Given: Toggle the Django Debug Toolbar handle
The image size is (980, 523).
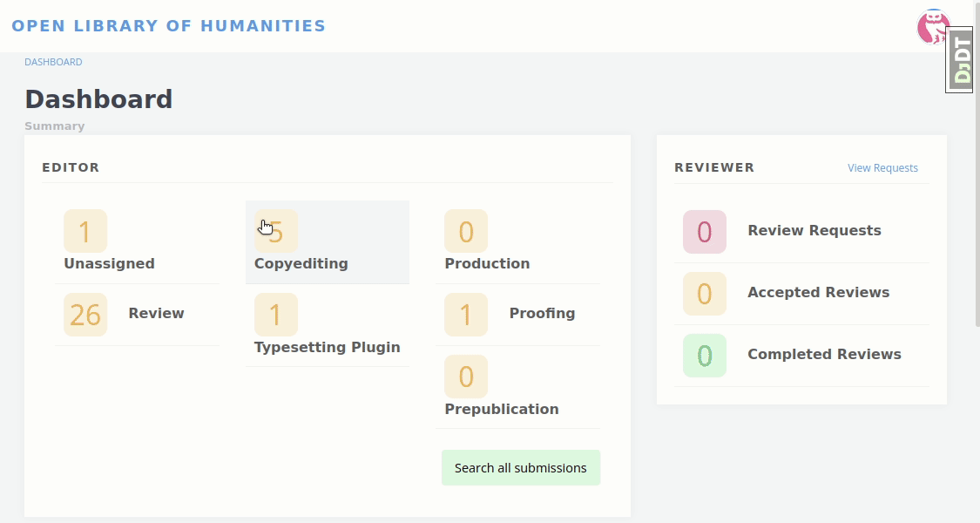Looking at the screenshot, I should click(959, 60).
